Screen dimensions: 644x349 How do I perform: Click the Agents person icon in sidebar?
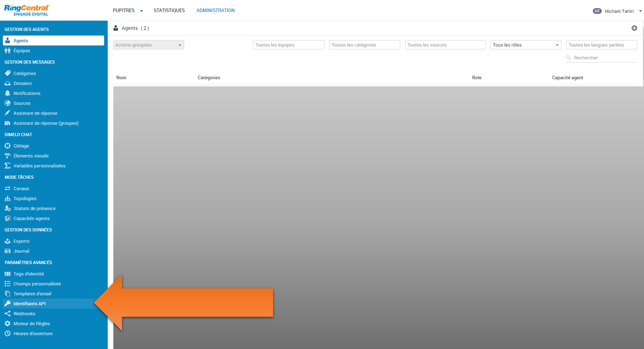[7, 41]
